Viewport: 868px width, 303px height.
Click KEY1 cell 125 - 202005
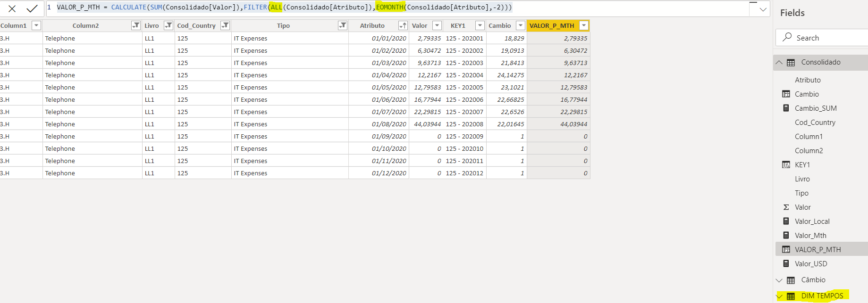pyautogui.click(x=464, y=87)
